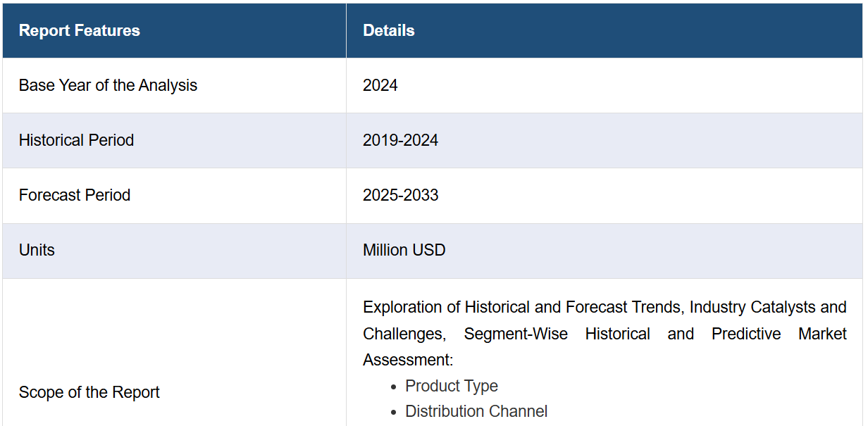Click the Million USD value

(404, 250)
